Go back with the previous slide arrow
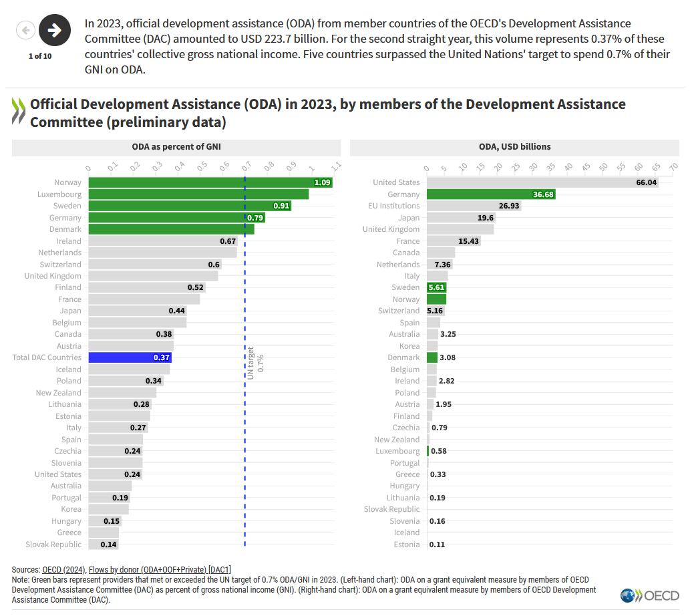Viewport: 692px width, 616px height. click(x=25, y=30)
